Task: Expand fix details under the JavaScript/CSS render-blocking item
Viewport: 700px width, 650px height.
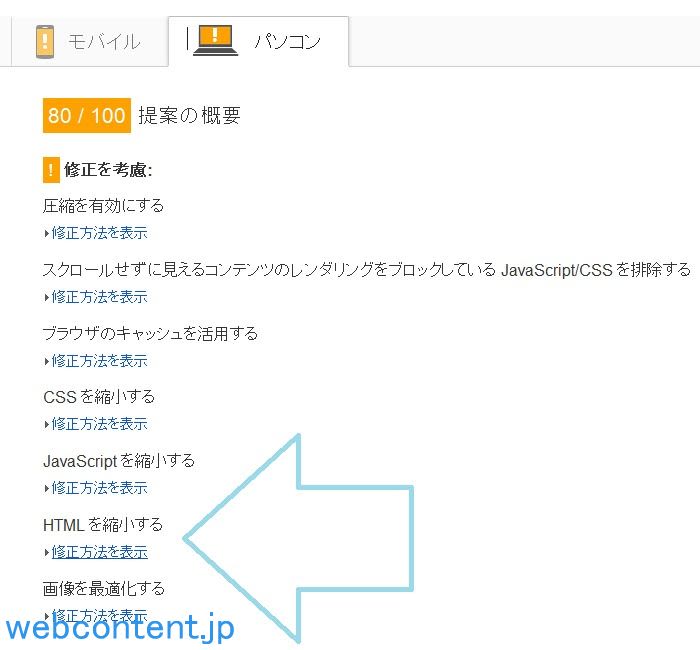Action: tap(99, 297)
